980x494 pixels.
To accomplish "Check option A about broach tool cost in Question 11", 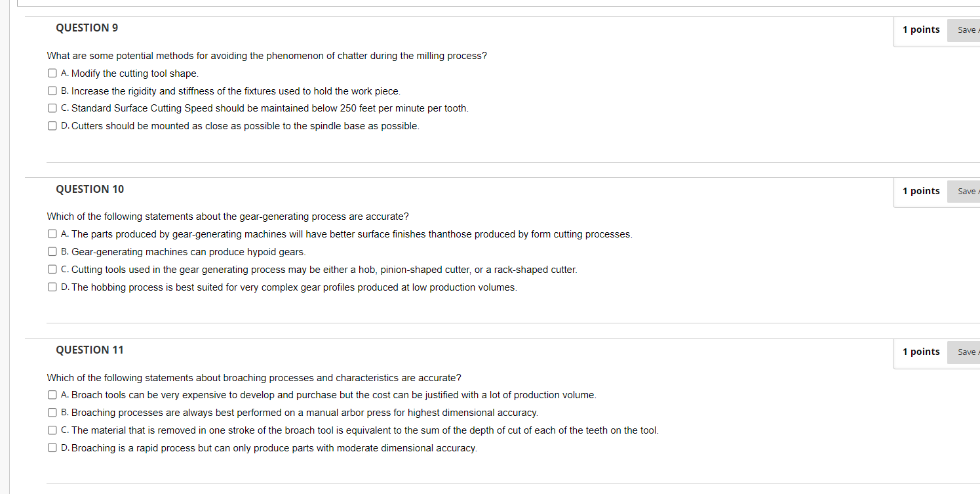I will tap(52, 394).
